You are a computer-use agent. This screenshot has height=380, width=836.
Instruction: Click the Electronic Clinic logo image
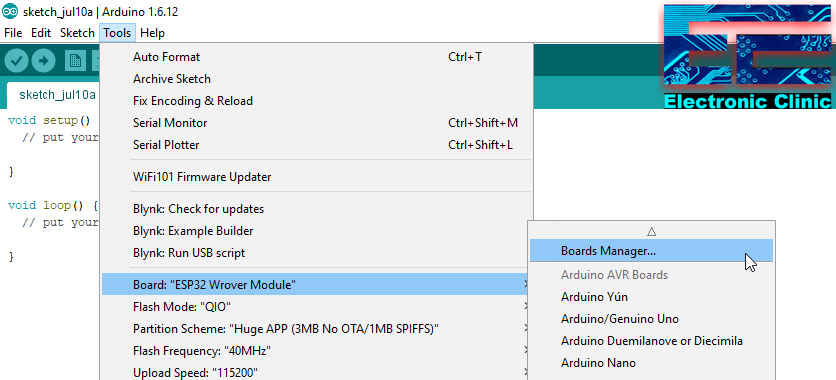tap(747, 56)
